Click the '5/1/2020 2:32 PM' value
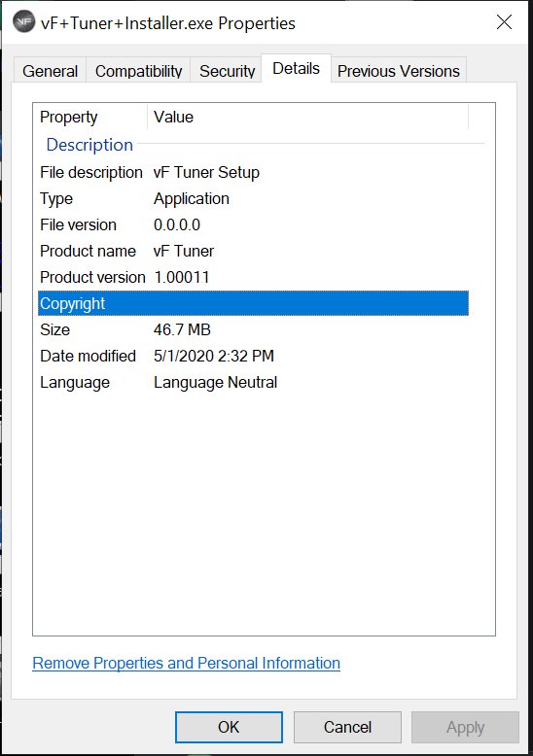This screenshot has height=756, width=533. (x=214, y=356)
